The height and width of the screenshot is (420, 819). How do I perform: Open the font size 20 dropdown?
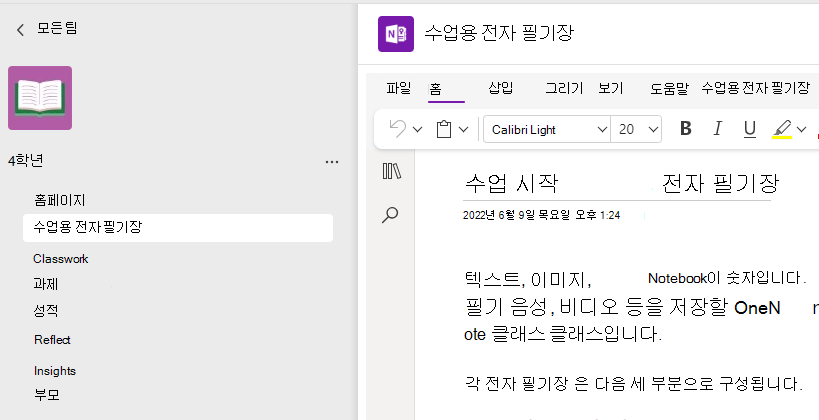coord(636,130)
